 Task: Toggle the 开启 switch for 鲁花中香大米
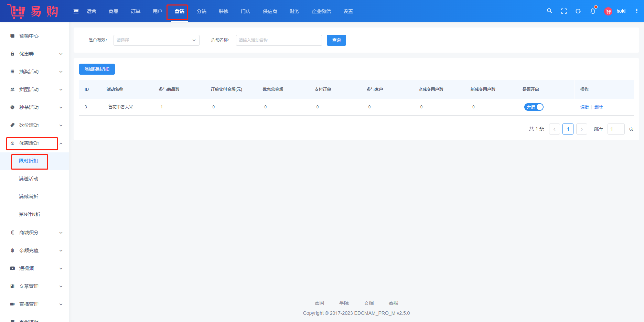[534, 107]
